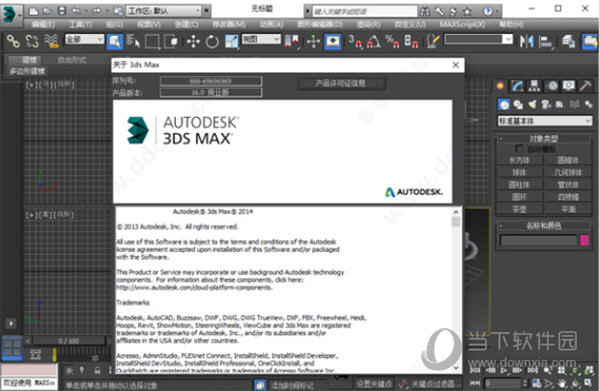
Task: Toggle the selection lock padlock in status bar
Action: (x=97, y=370)
